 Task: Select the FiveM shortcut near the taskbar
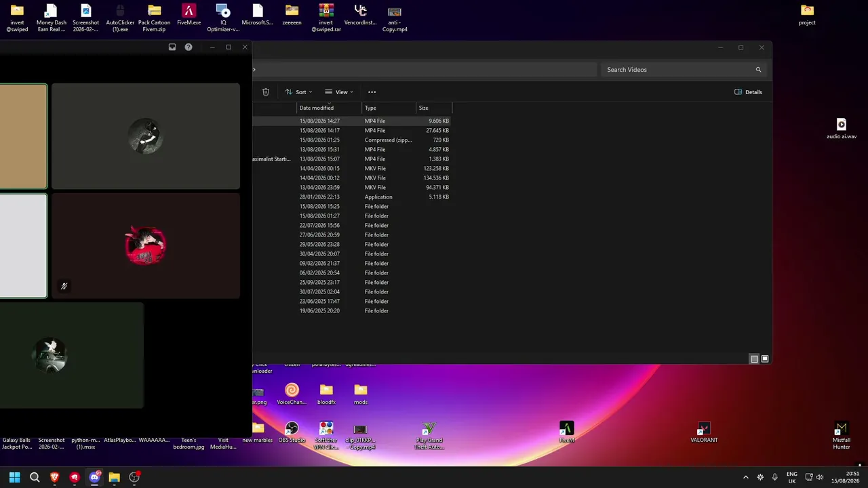pos(567,432)
